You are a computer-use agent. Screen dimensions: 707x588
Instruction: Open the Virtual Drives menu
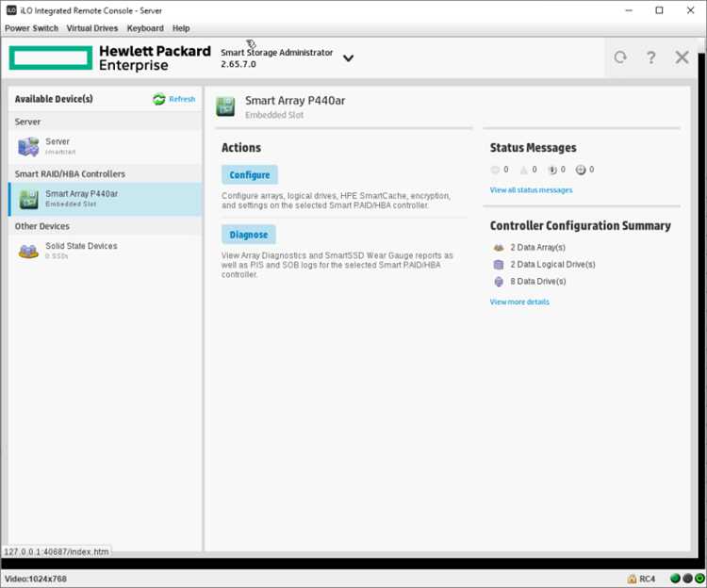[x=92, y=28]
